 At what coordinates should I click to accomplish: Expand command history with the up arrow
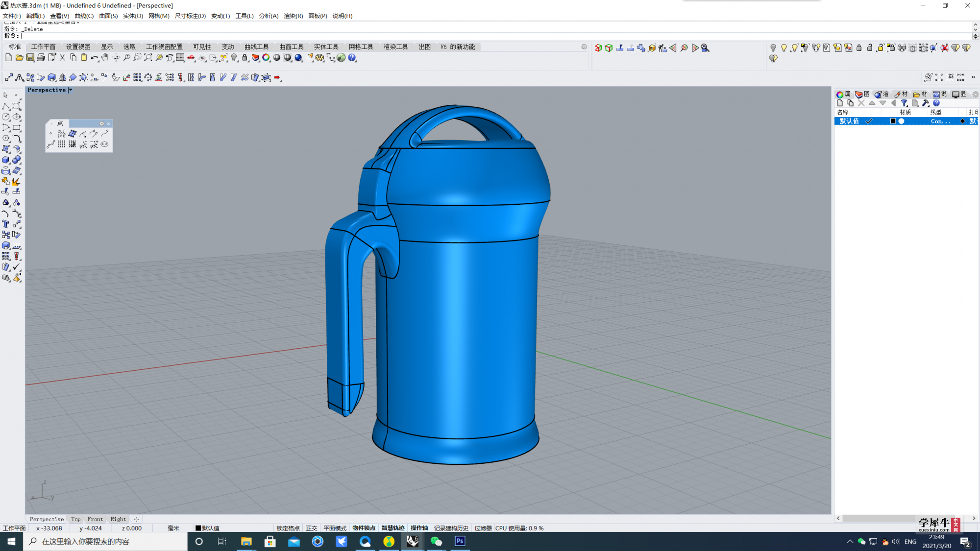pyautogui.click(x=975, y=24)
